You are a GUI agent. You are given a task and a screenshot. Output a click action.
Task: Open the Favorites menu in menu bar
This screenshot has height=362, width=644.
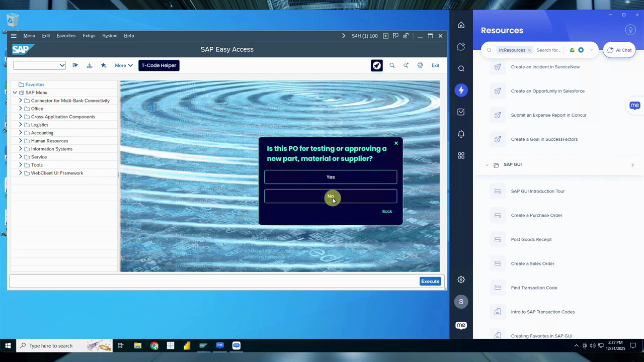coord(66,36)
